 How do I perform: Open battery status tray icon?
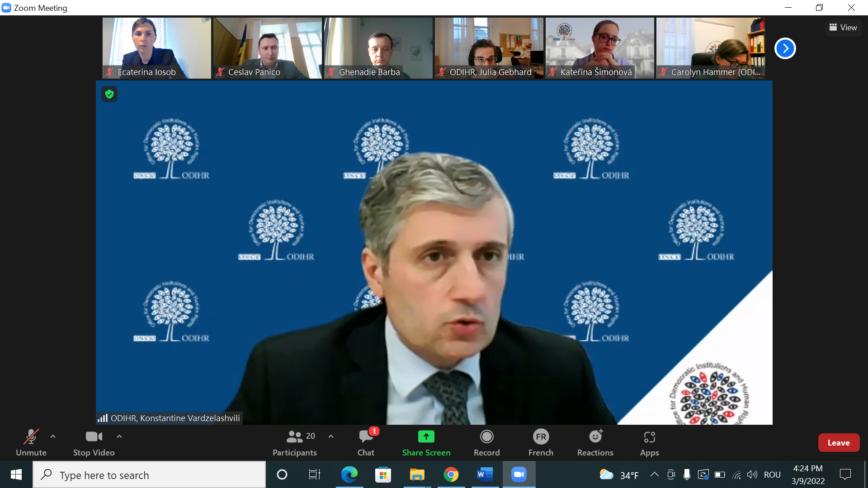(720, 474)
